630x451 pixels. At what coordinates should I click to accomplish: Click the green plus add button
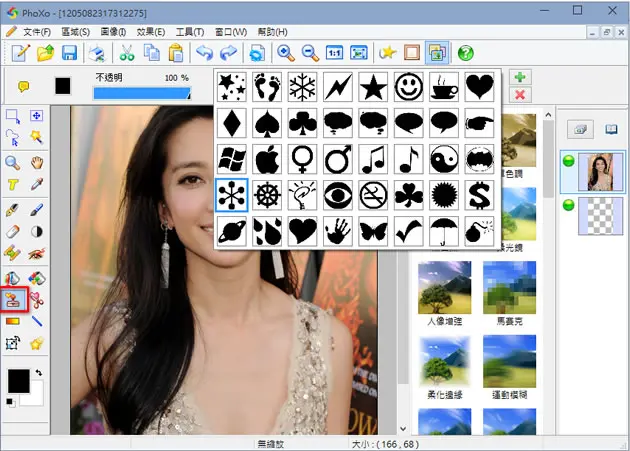point(520,77)
